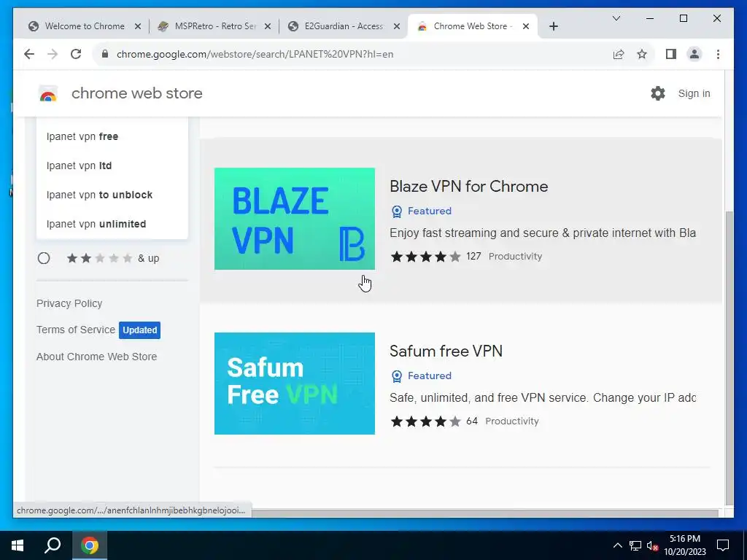Expand the tab search chevron
The image size is (747, 560).
(616, 18)
